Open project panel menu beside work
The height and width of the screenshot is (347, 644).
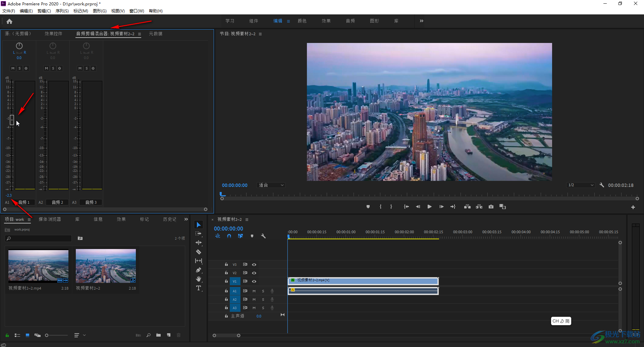click(x=29, y=219)
